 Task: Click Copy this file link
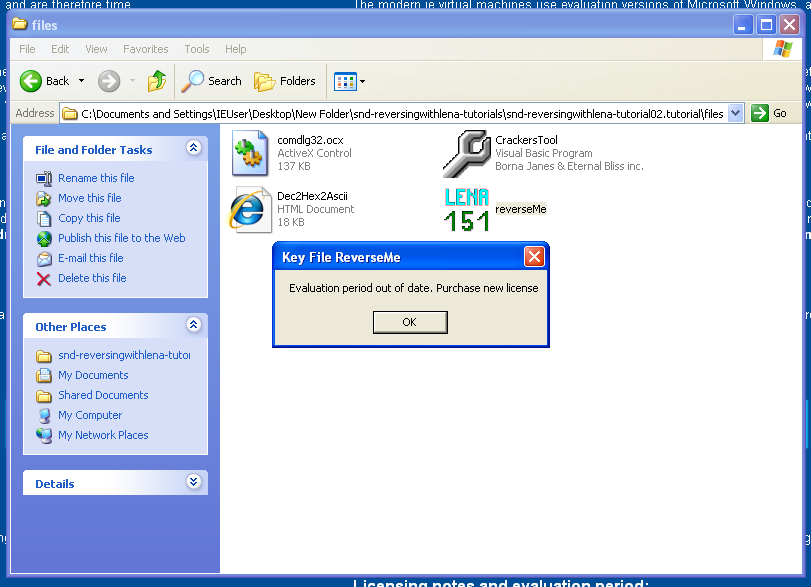coord(89,218)
